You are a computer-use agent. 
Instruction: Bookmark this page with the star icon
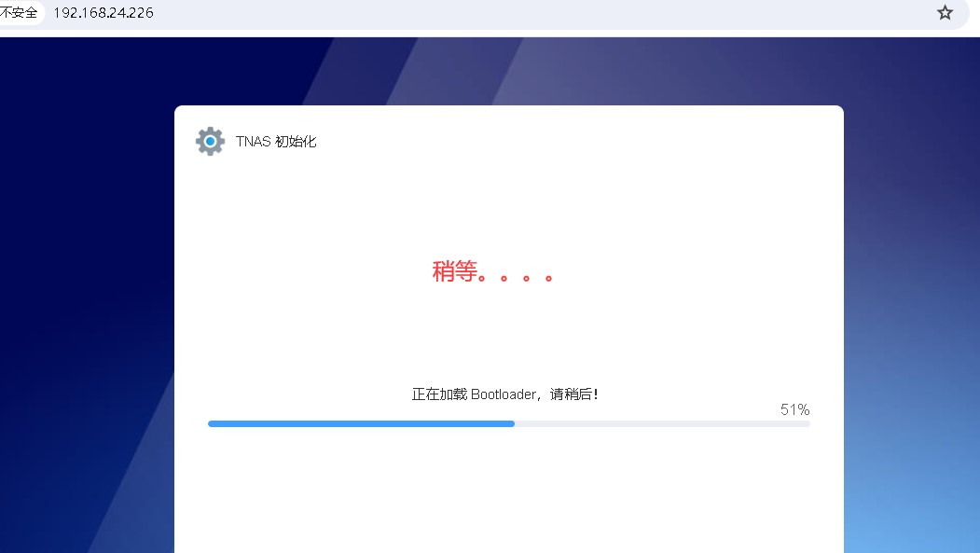945,12
